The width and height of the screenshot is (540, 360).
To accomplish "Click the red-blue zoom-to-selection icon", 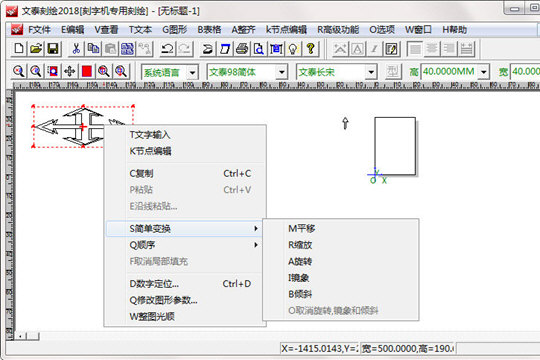I will [53, 72].
